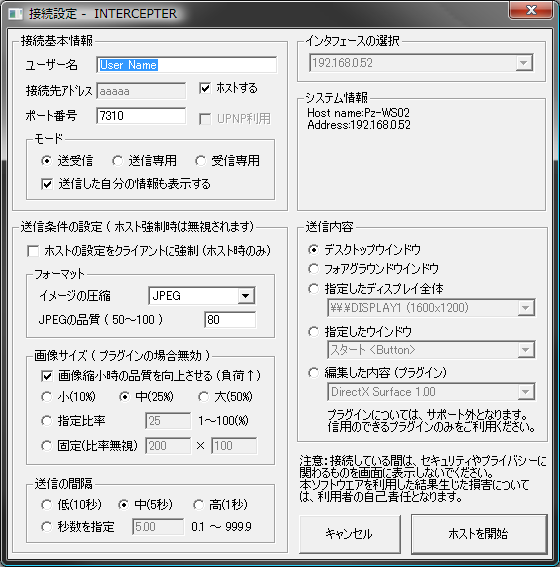The image size is (560, 567).
Task: Click the ホストを開始 button
Action: pos(479,534)
